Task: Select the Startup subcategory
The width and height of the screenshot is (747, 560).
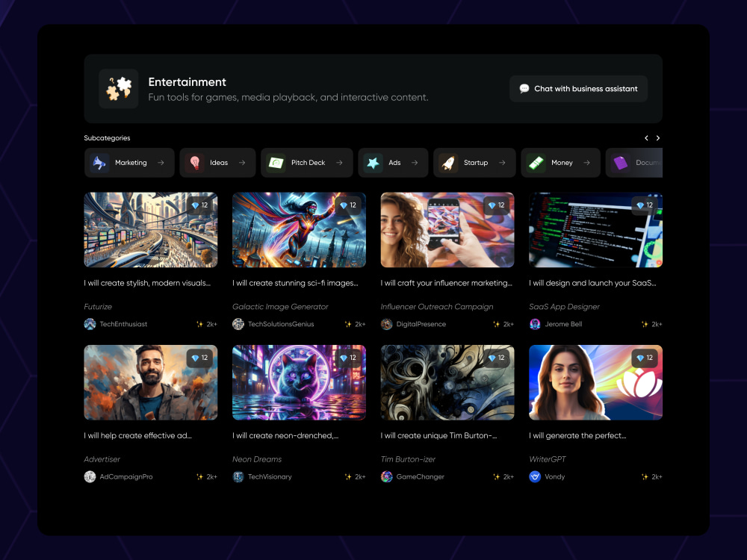Action: pos(474,163)
